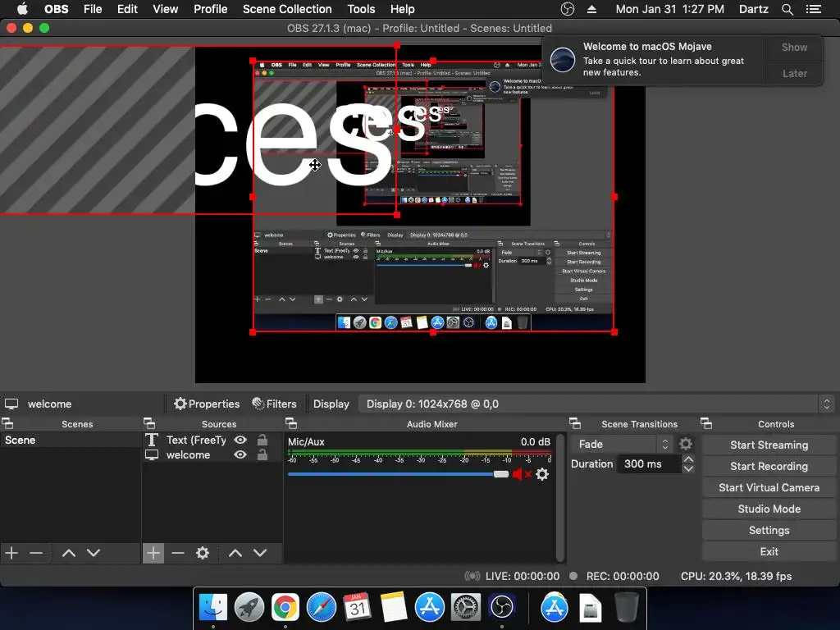Pop out the Scene Transitions dock icon
The image size is (840, 630).
coord(575,424)
